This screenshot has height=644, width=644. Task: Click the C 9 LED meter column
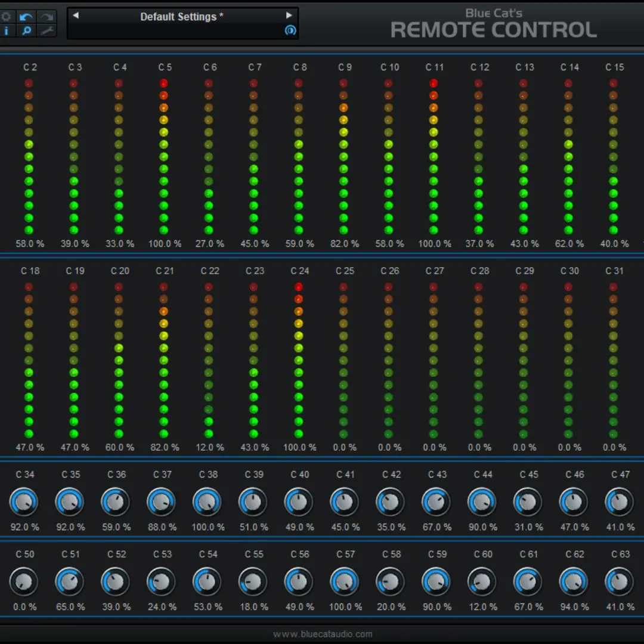click(x=344, y=156)
